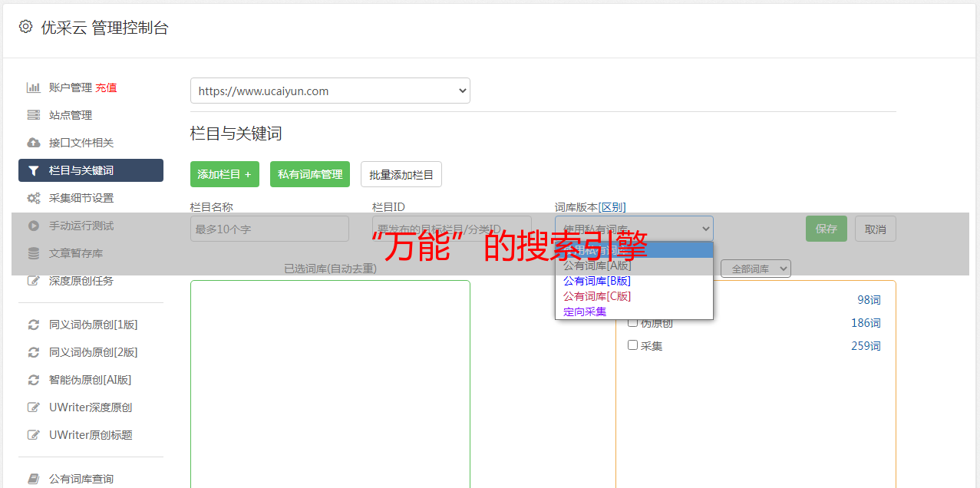Open the 全部词库 filter dropdown

756,269
